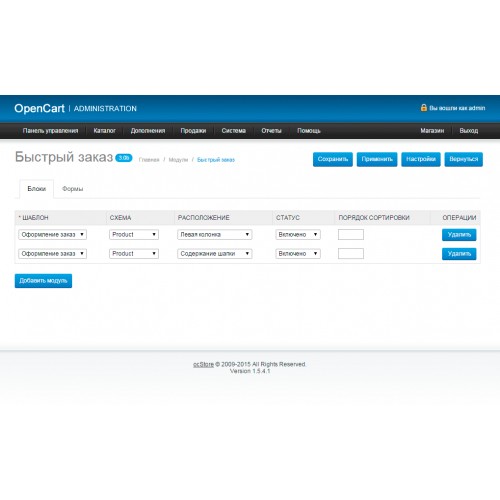Click the OpenCart logo
This screenshot has width=500, height=500.
click(39, 108)
